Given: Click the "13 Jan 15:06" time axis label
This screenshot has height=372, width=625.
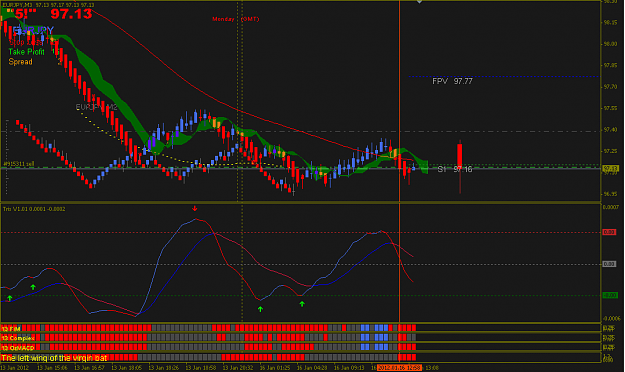Looking at the screenshot, I should (x=52, y=368).
